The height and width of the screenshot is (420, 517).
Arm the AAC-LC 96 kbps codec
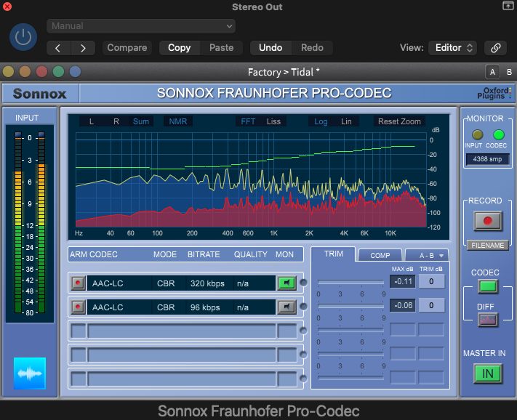click(x=78, y=307)
